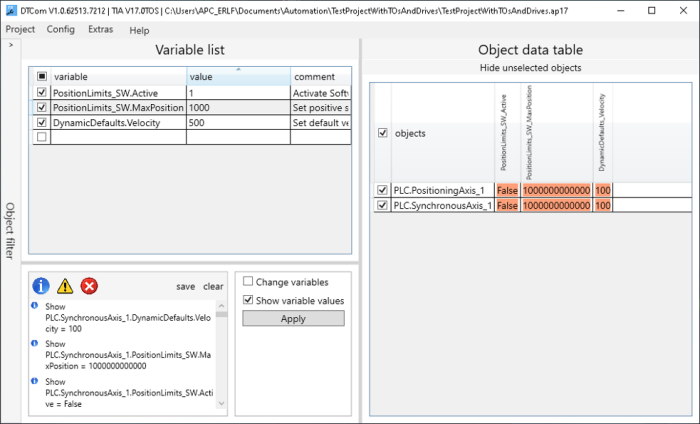The height and width of the screenshot is (424, 700).
Task: Click the comment column header
Action: click(x=321, y=76)
